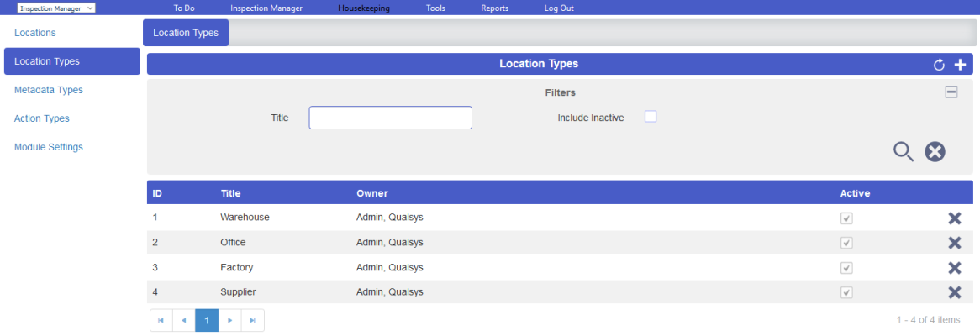Select page 1 in pager
This screenshot has height=336, width=980.
pos(207,320)
